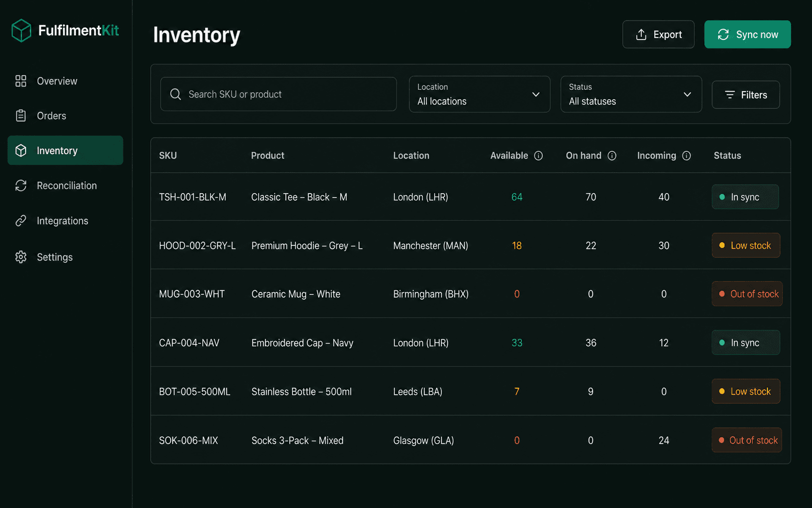
Task: Click the Reconciliation refresh-arrows icon
Action: tap(21, 185)
